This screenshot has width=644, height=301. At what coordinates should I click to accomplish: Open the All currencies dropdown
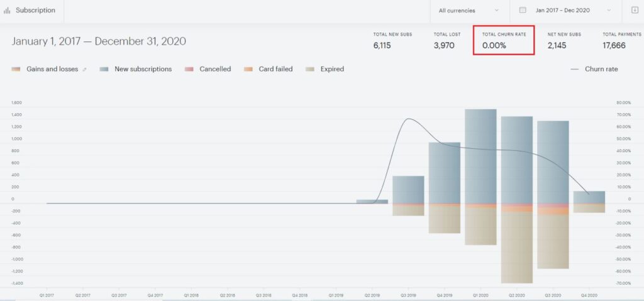(x=469, y=11)
